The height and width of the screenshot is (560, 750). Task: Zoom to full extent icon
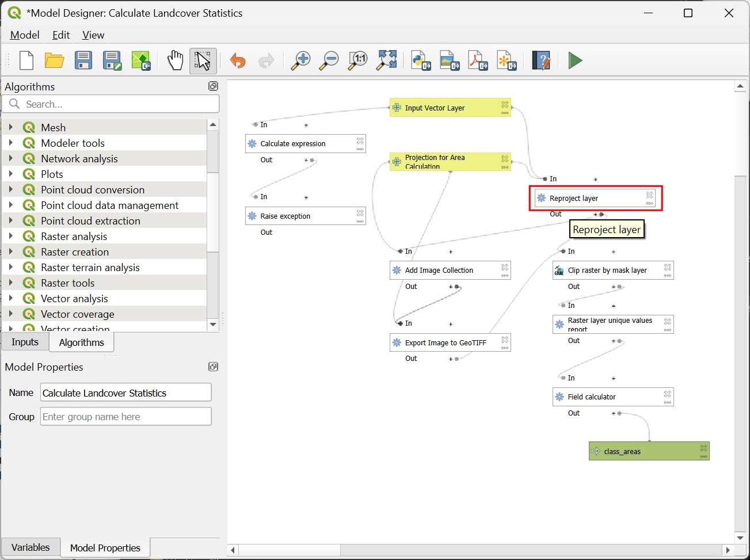pos(387,60)
